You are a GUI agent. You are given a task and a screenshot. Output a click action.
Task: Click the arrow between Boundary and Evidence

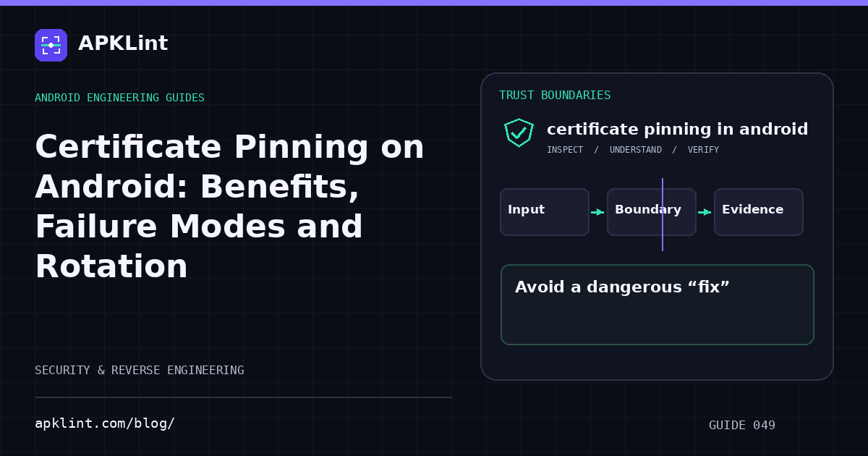coord(705,212)
